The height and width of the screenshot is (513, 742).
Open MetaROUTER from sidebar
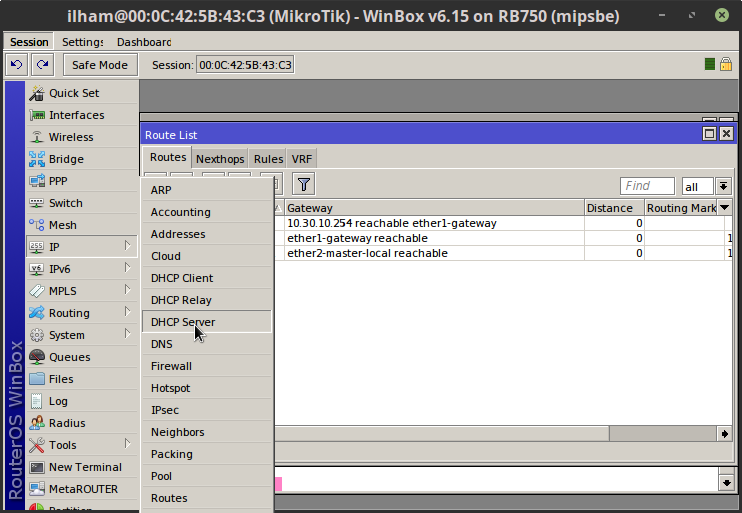(82, 489)
